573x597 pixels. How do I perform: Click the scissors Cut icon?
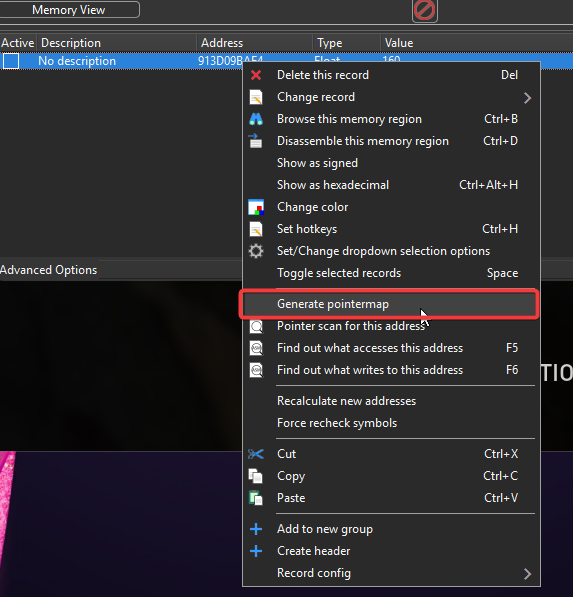coord(255,454)
